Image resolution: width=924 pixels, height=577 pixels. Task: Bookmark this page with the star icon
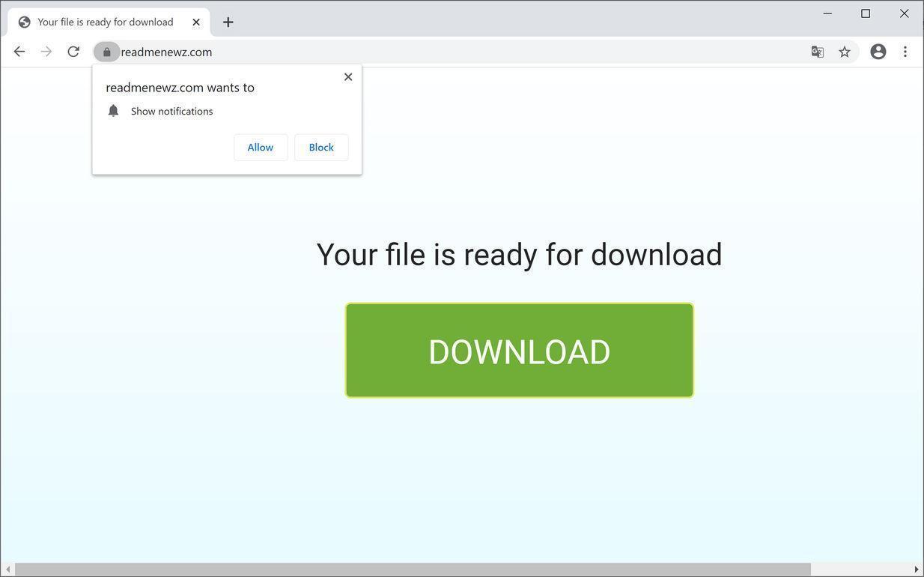(x=844, y=52)
